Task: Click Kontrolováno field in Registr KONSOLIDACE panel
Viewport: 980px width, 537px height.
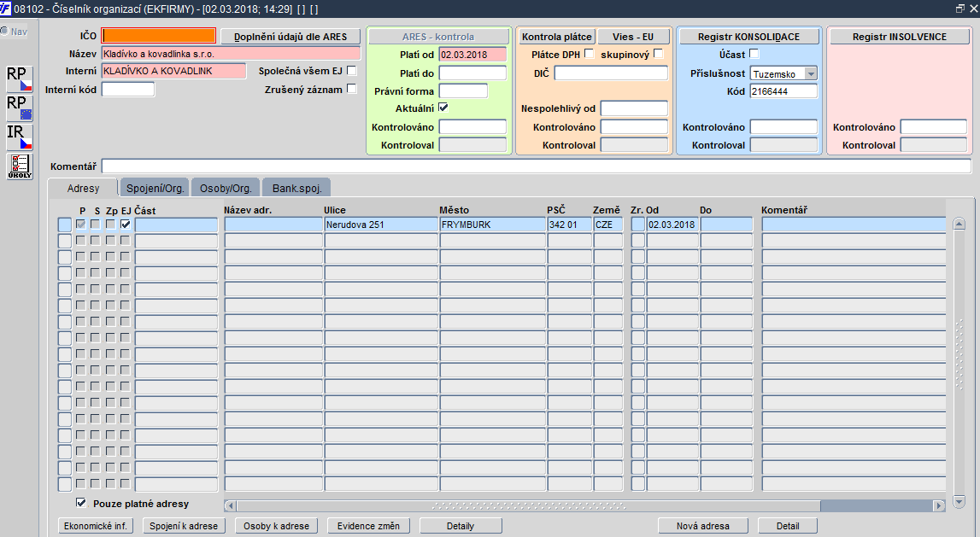Action: [783, 126]
